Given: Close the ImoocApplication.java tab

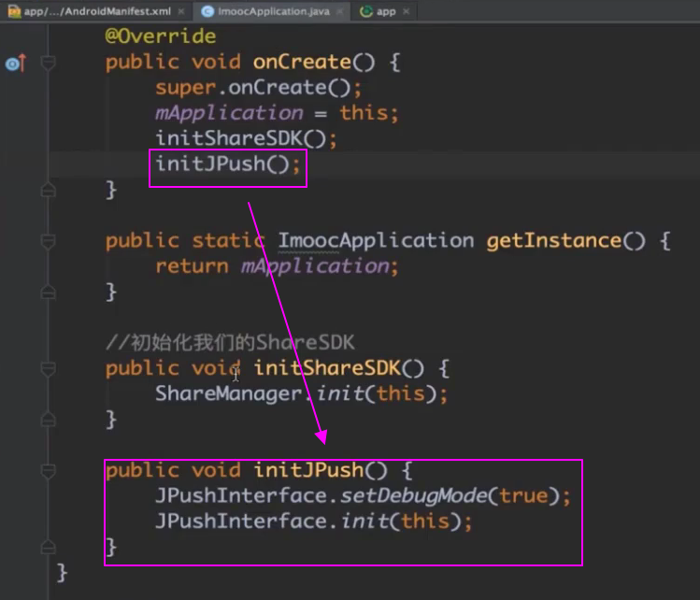Looking at the screenshot, I should tap(340, 11).
